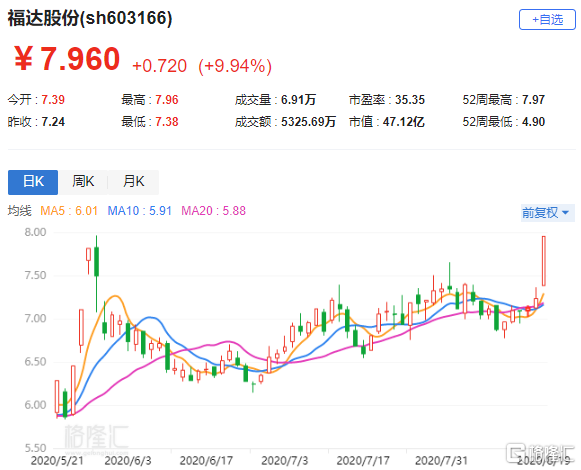Select the MA10 : 5.91 indicator label
The image size is (581, 470).
140,211
